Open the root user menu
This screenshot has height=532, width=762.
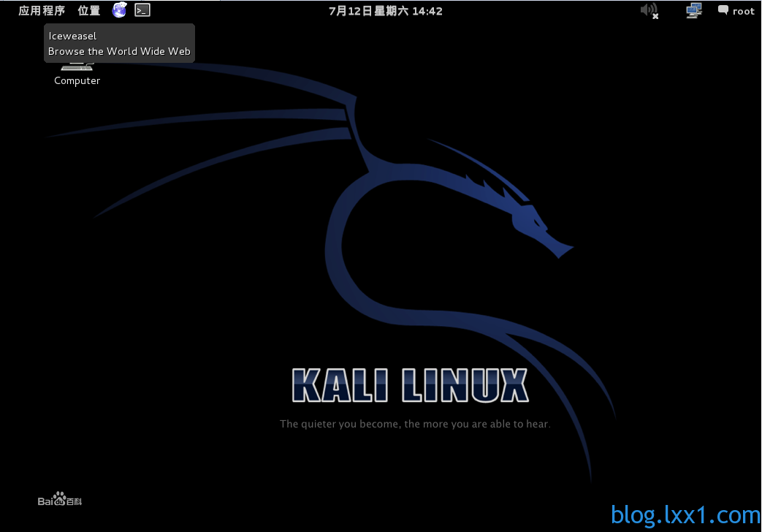[744, 11]
